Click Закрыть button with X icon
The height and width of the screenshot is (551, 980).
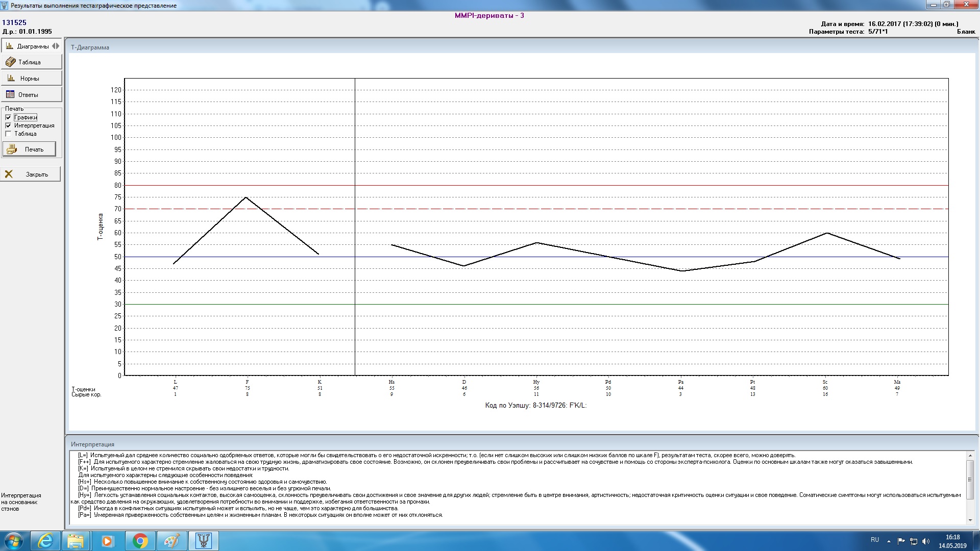point(31,174)
